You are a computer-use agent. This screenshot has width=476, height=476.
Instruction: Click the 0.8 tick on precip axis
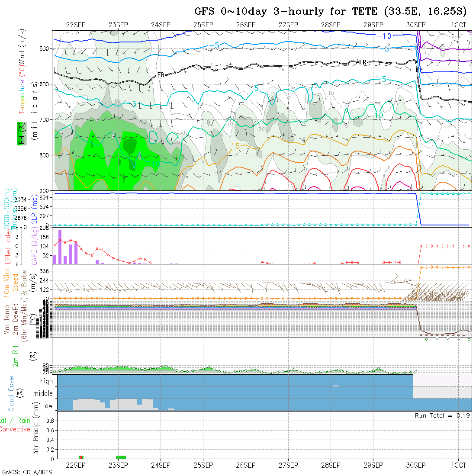49,421
